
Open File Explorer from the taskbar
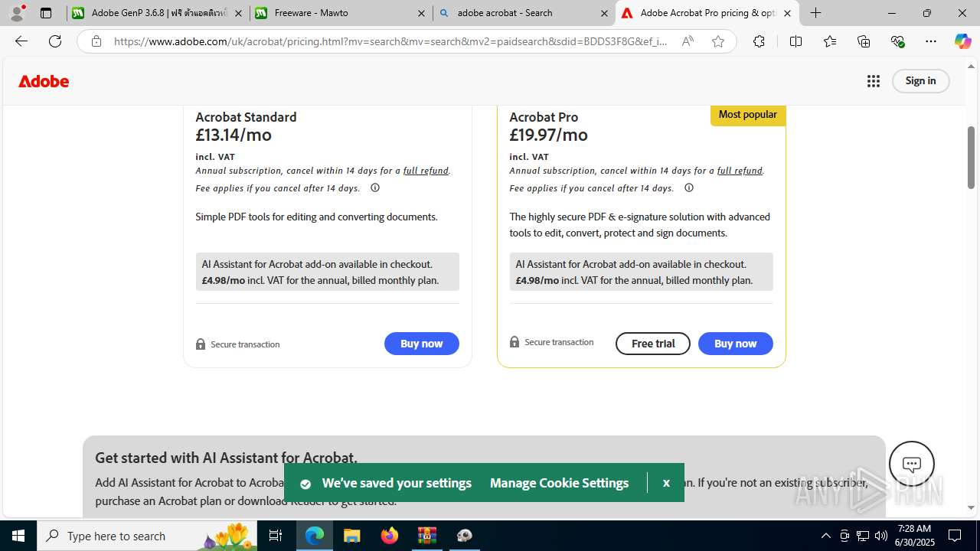point(351,536)
